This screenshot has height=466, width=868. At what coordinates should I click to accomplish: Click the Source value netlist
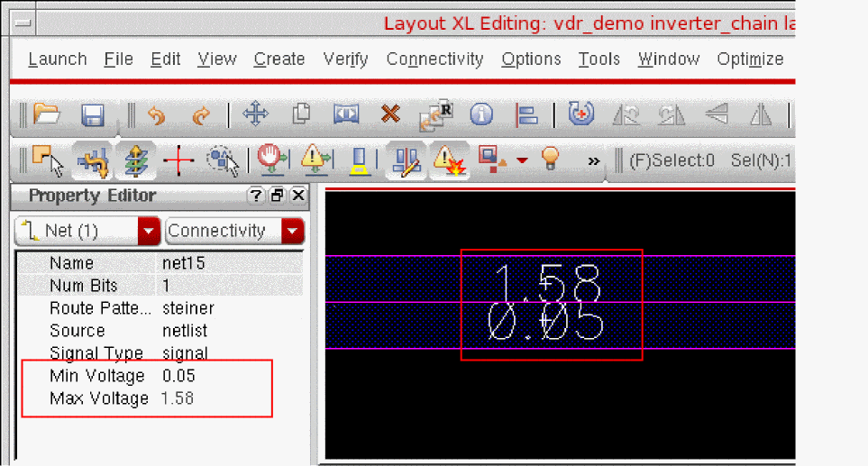tap(185, 331)
